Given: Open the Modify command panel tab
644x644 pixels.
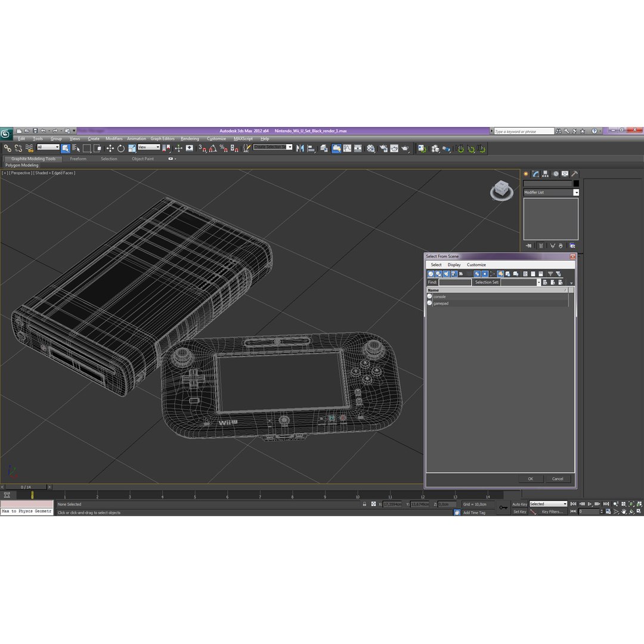Looking at the screenshot, I should pyautogui.click(x=535, y=174).
